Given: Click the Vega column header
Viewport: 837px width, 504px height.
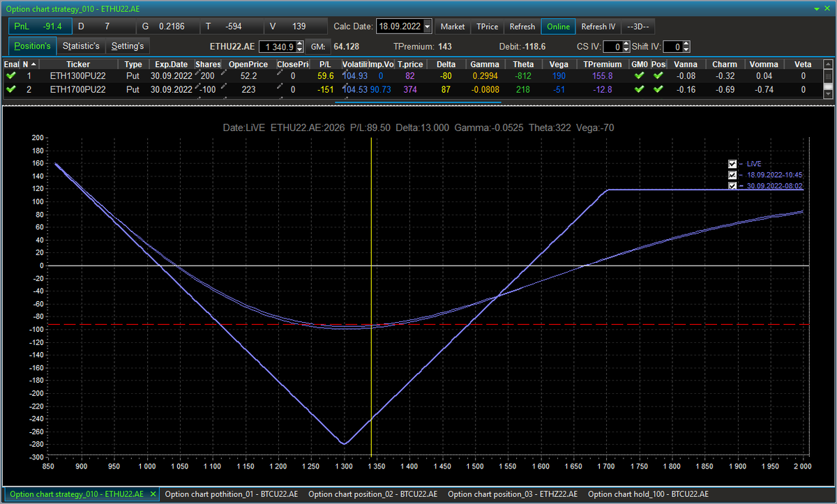Looking at the screenshot, I should click(x=559, y=64).
